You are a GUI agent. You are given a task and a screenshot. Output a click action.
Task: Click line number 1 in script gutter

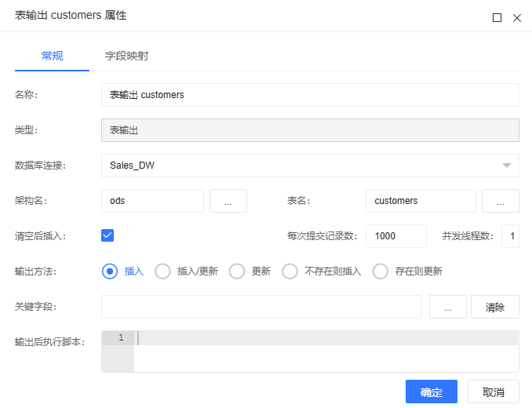pos(121,338)
